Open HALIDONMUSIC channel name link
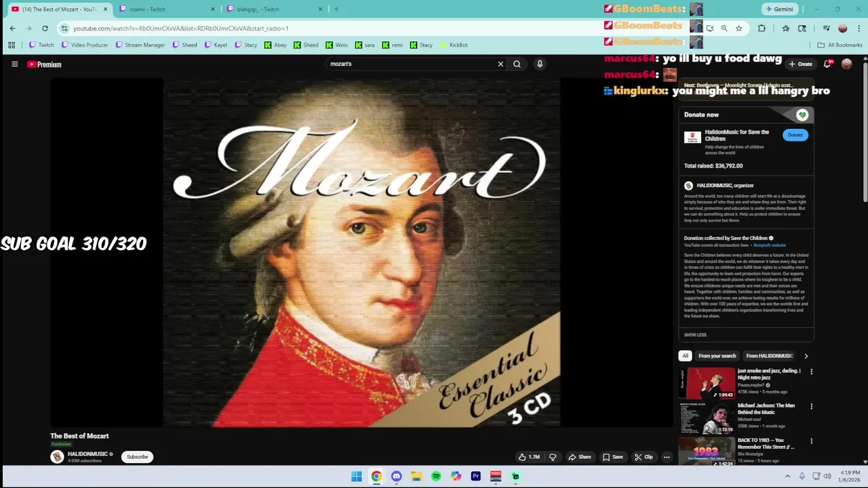868x488 pixels. (x=88, y=454)
